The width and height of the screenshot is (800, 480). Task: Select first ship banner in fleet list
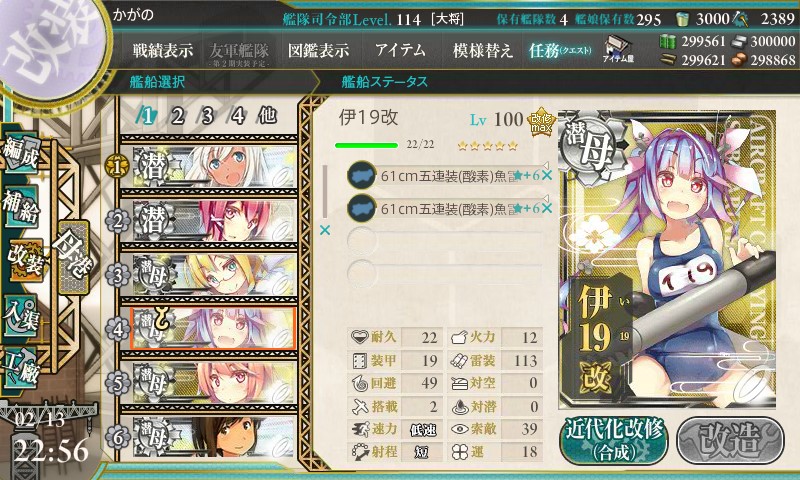pos(214,167)
